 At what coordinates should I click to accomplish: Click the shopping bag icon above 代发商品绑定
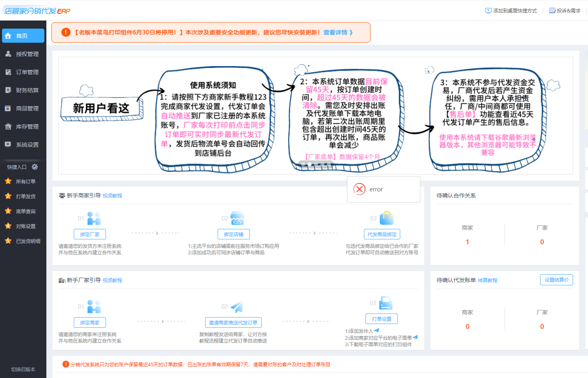(386, 218)
